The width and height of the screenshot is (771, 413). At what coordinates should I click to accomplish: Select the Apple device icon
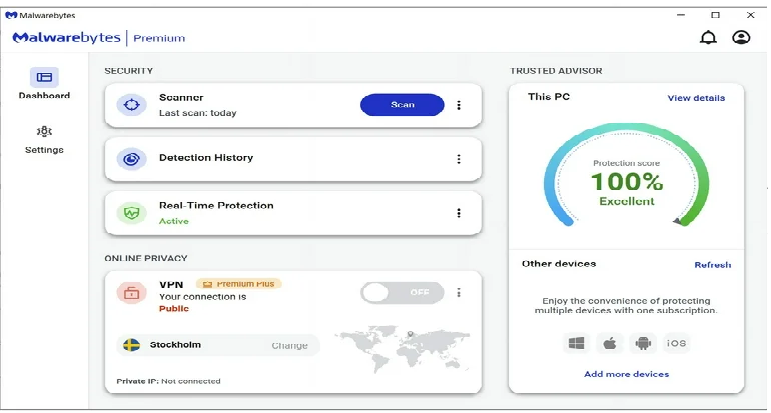(610, 343)
